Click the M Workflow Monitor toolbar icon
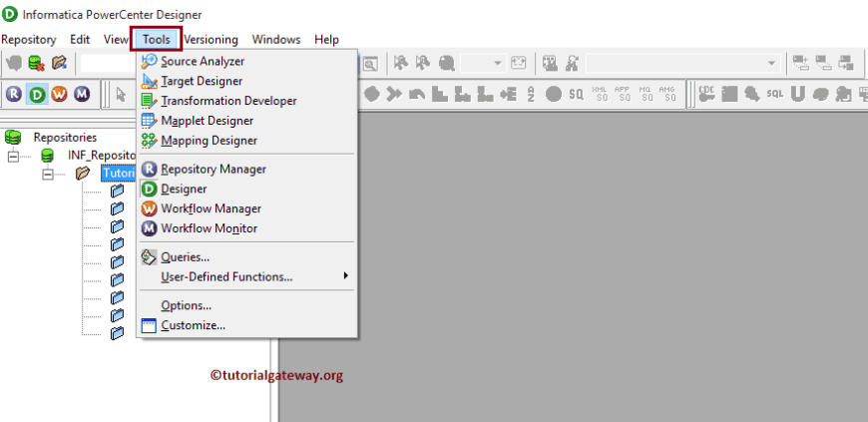This screenshot has height=422, width=868. [x=82, y=94]
